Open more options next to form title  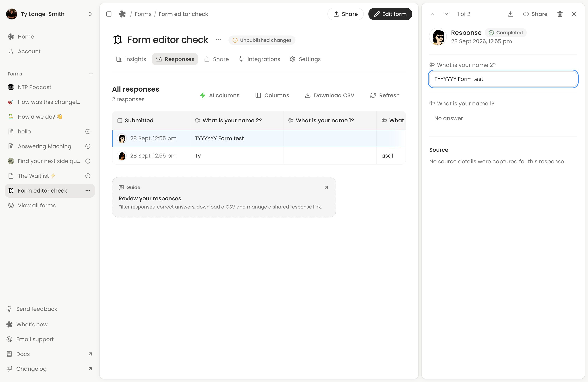point(218,40)
